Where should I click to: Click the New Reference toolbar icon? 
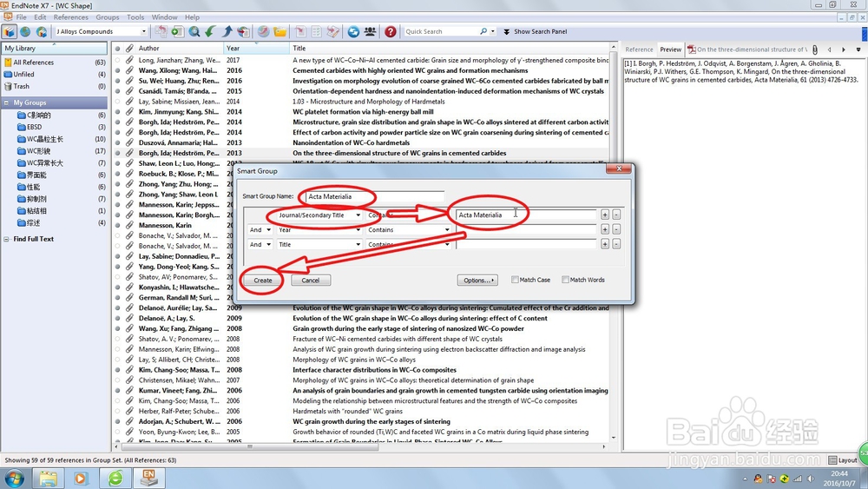click(x=177, y=31)
